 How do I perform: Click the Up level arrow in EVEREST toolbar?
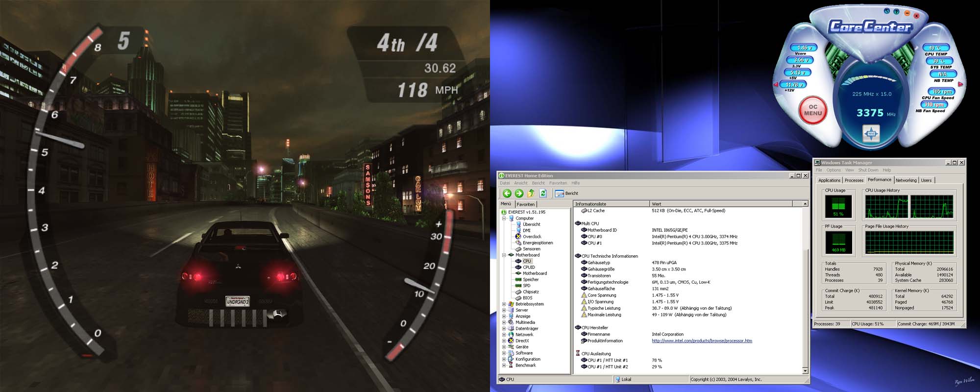click(531, 194)
